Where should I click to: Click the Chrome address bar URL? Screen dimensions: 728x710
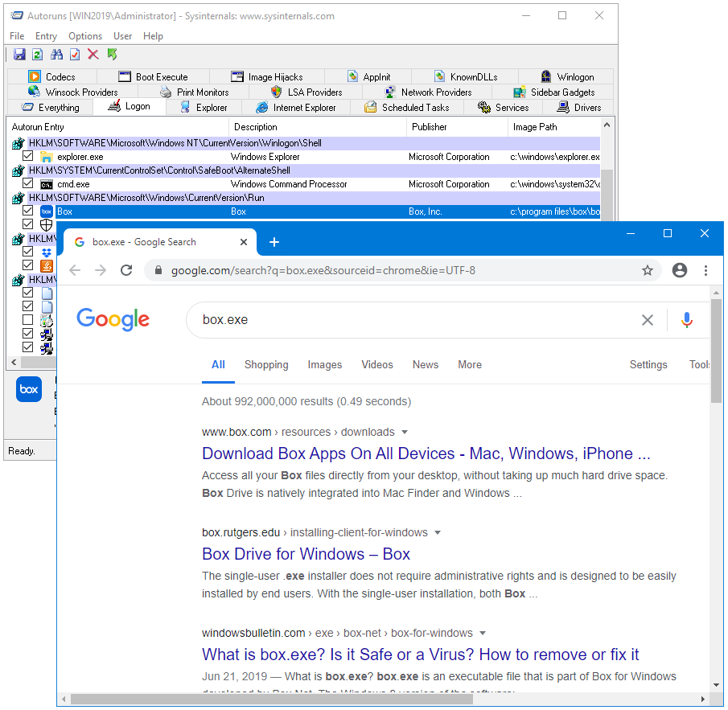pyautogui.click(x=323, y=270)
